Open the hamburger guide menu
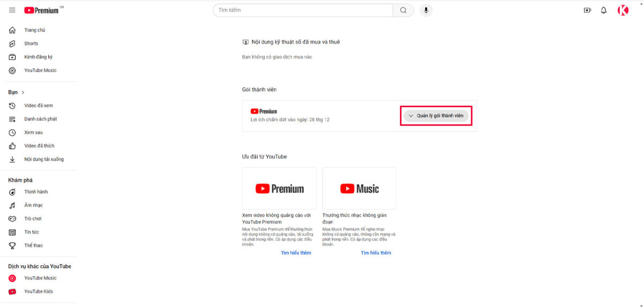Screen dimensions: 644x307 click(12, 10)
